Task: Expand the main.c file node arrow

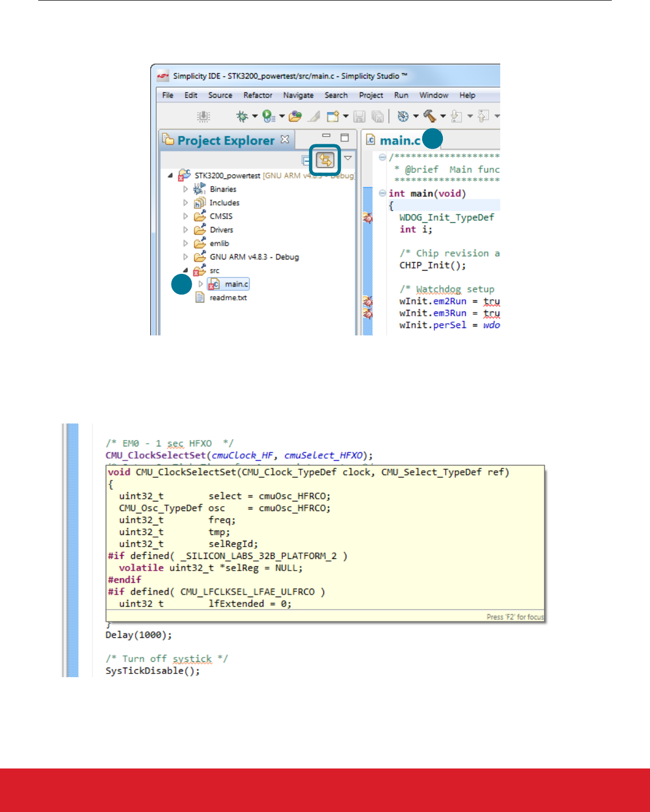Action: coord(200,284)
